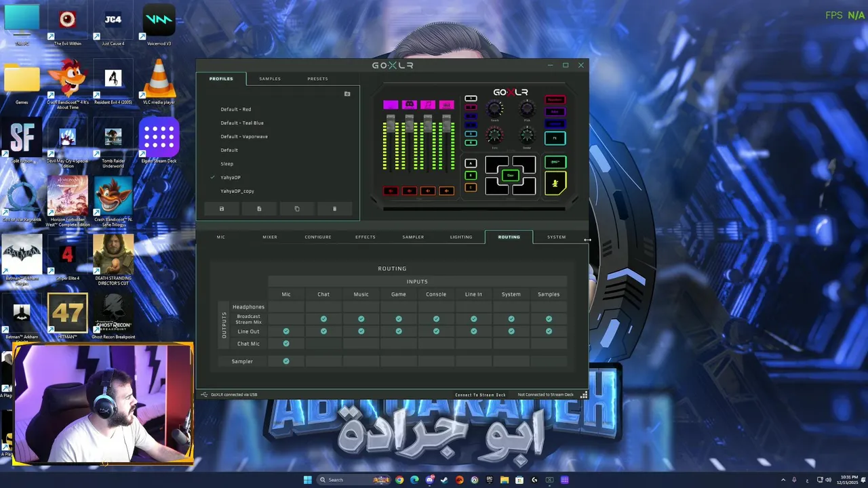This screenshot has width=868, height=488.
Task: Click the Robot effect button
Action: click(555, 112)
